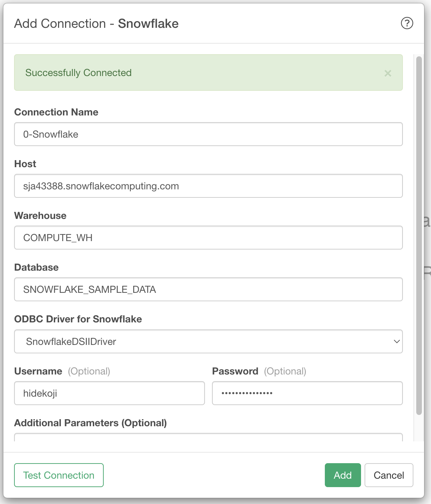Click the Add Connection - Snowflake title

[x=96, y=24]
